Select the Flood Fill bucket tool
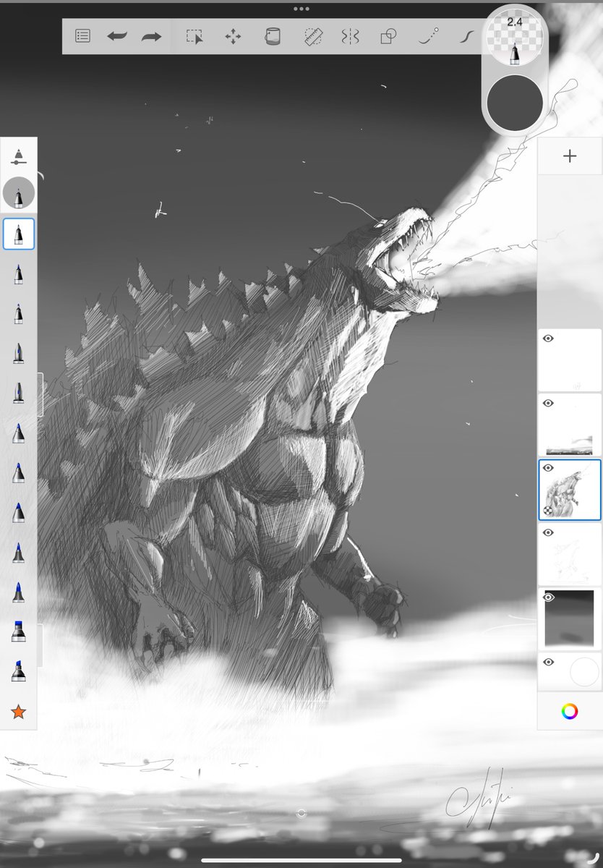Image resolution: width=603 pixels, height=868 pixels. click(x=272, y=36)
